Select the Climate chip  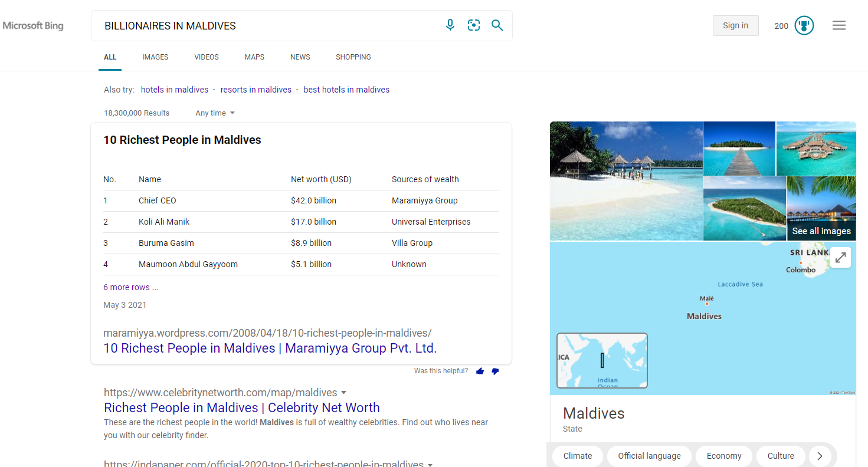578,456
